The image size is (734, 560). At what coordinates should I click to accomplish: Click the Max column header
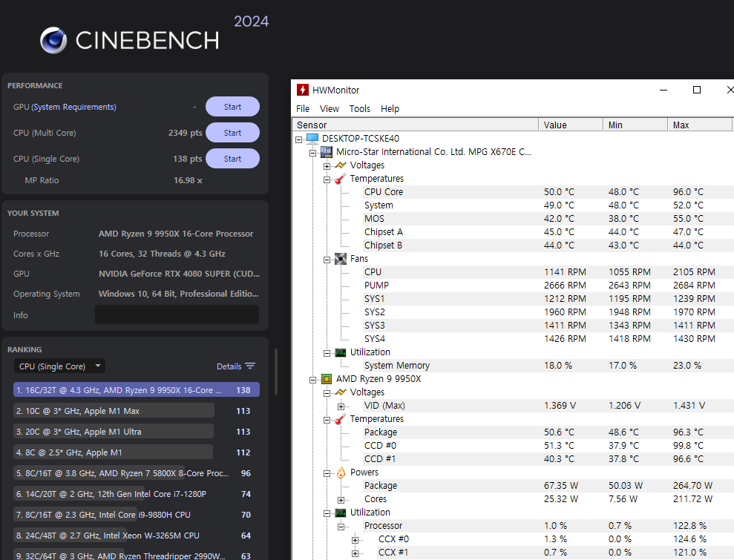[700, 125]
